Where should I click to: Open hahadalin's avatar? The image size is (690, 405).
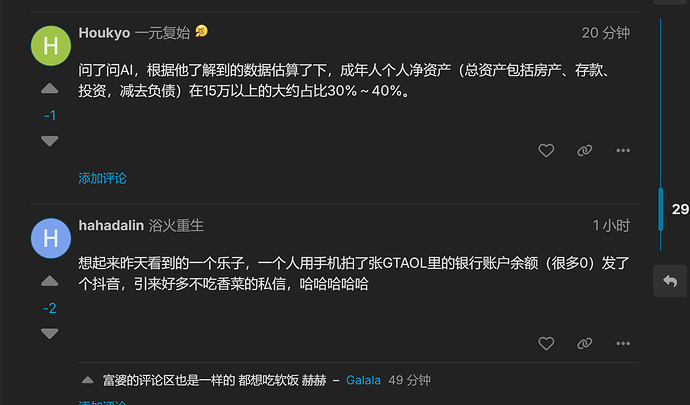click(51, 238)
